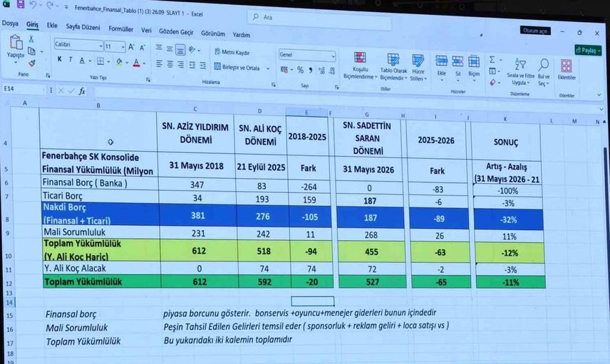Increase font size with the larger A icon

tap(132, 47)
